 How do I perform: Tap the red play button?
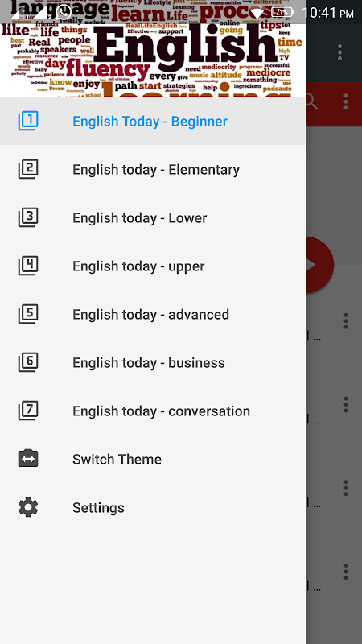pyautogui.click(x=319, y=265)
